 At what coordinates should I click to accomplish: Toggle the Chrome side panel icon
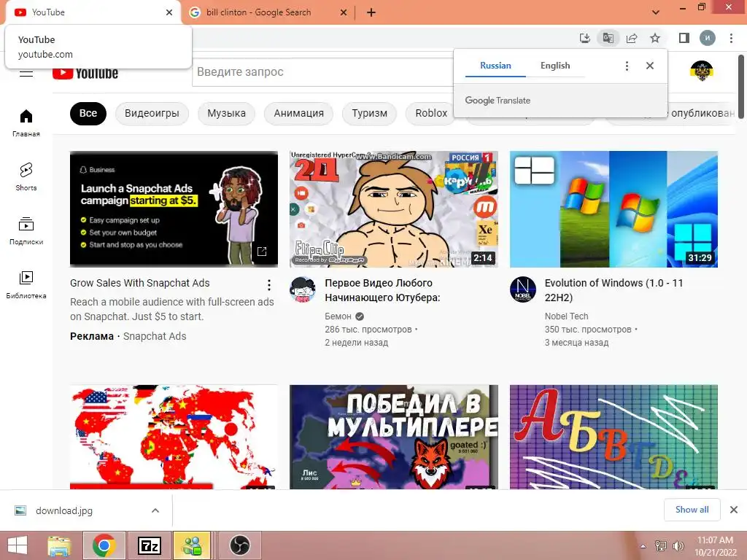tap(684, 38)
